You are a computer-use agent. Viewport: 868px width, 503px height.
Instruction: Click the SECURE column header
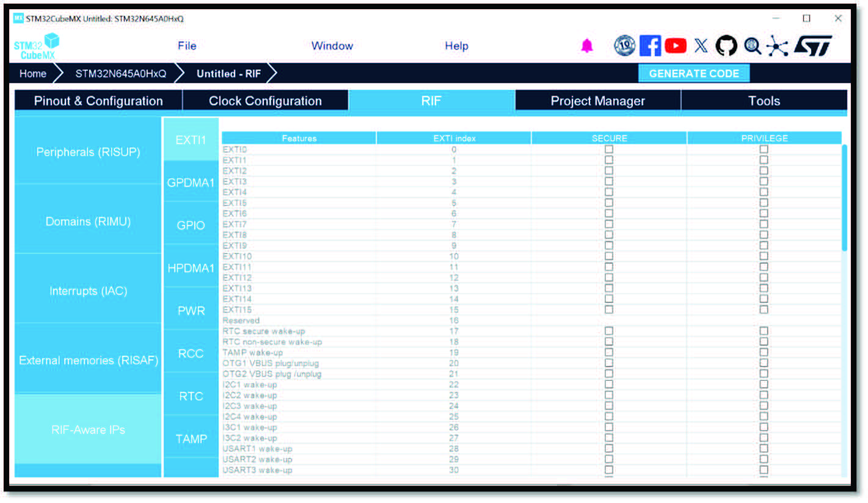click(609, 139)
